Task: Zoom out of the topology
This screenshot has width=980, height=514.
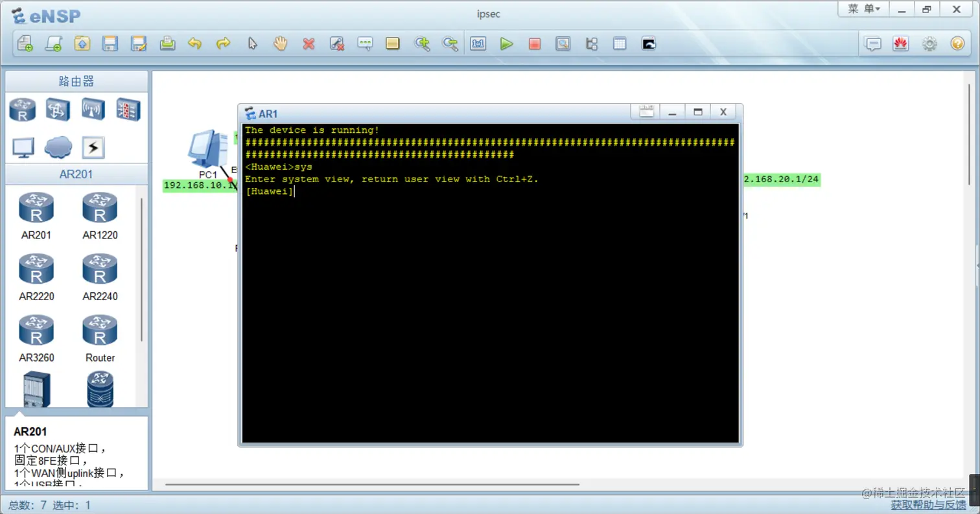Action: coord(450,43)
